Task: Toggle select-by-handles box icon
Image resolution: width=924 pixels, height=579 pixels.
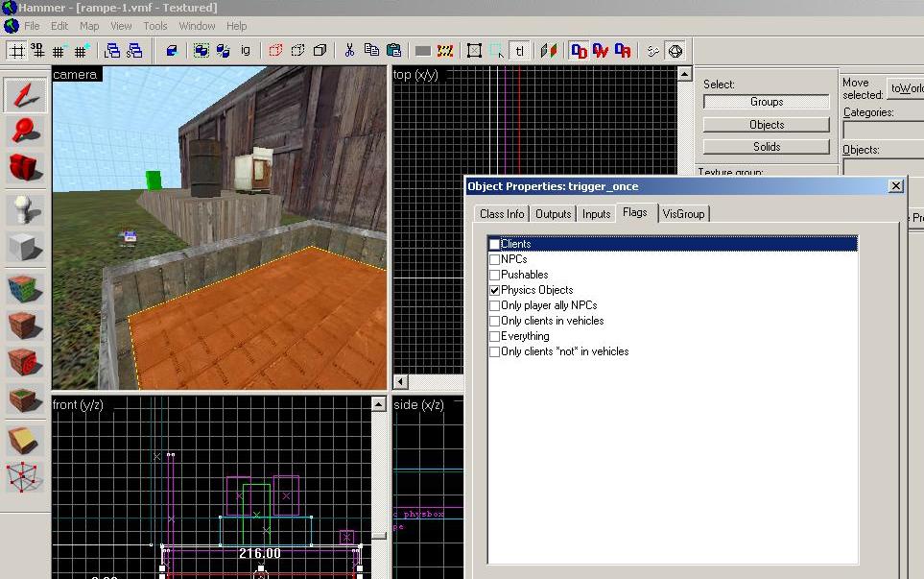Action: pyautogui.click(x=474, y=51)
